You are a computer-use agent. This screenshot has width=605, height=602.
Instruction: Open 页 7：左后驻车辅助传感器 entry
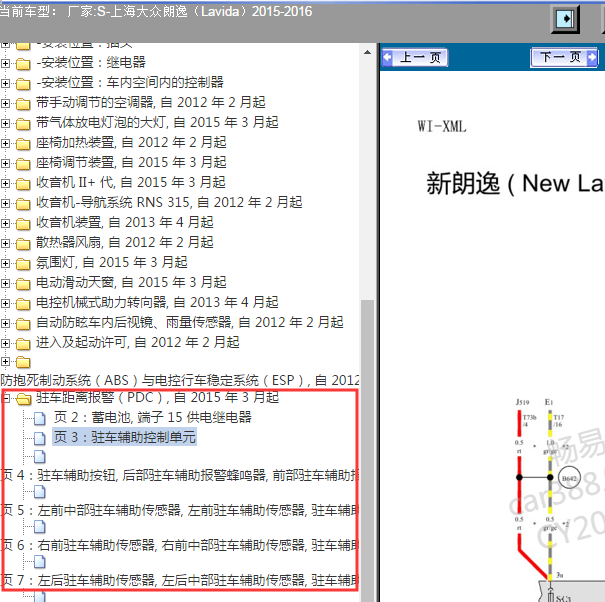[x=179, y=580]
